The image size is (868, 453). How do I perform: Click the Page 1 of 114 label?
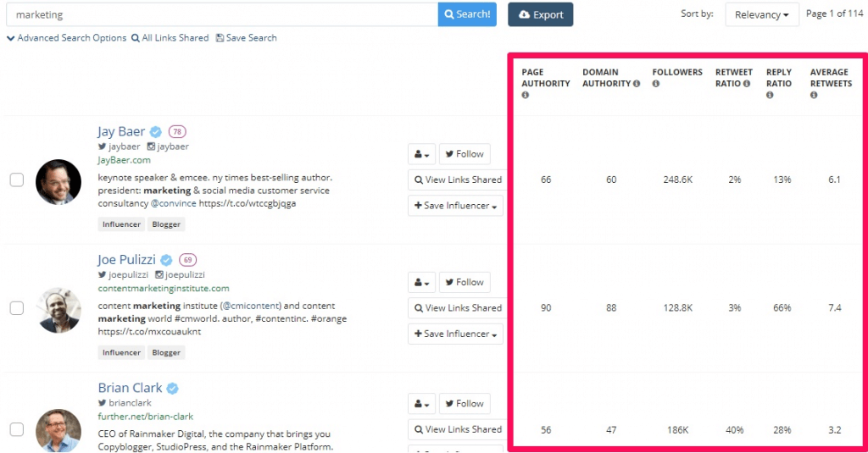(834, 14)
